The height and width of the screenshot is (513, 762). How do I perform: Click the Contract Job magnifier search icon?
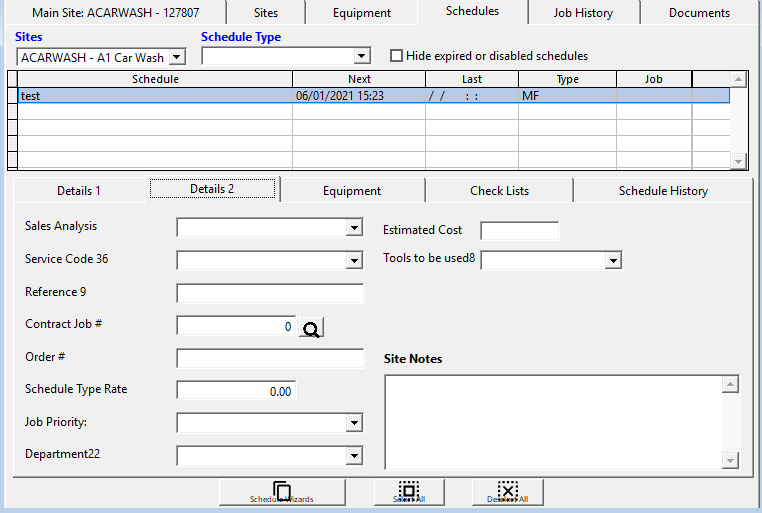(311, 327)
